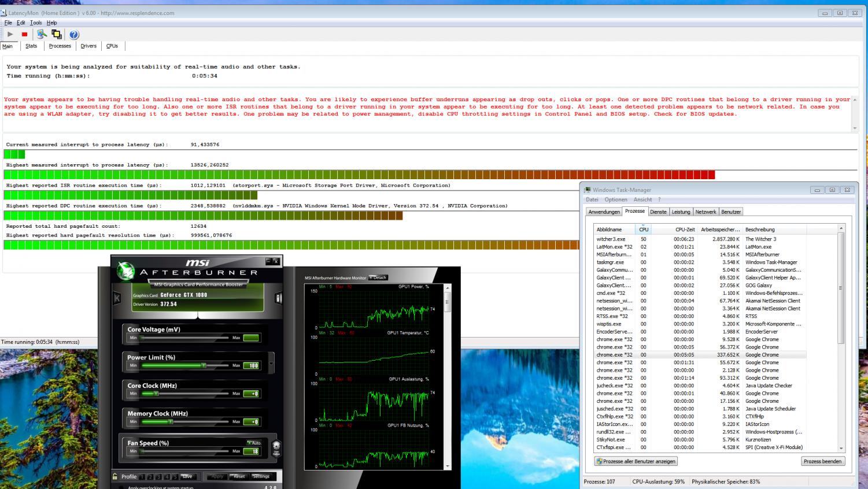Switch to LatencyMon Stats tab
Screen dimensions: 868x489
coord(31,46)
